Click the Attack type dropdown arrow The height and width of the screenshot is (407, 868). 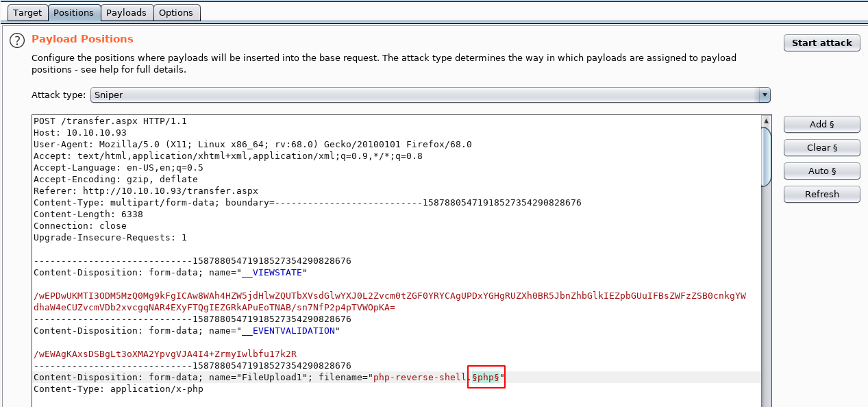764,95
